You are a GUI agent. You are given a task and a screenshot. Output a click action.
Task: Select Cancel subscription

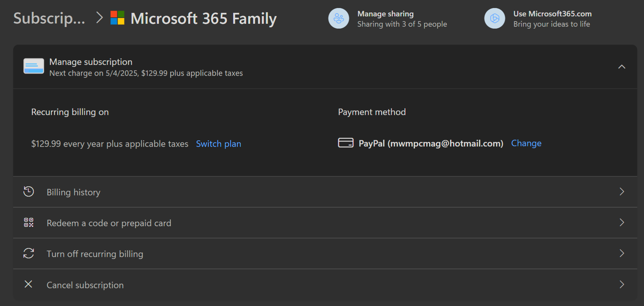tap(85, 284)
